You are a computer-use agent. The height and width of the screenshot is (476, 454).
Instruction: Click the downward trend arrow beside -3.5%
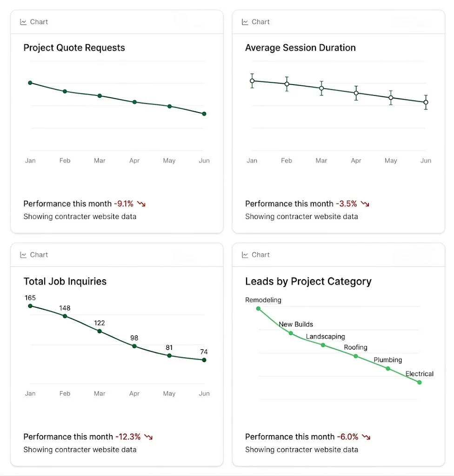tap(365, 204)
